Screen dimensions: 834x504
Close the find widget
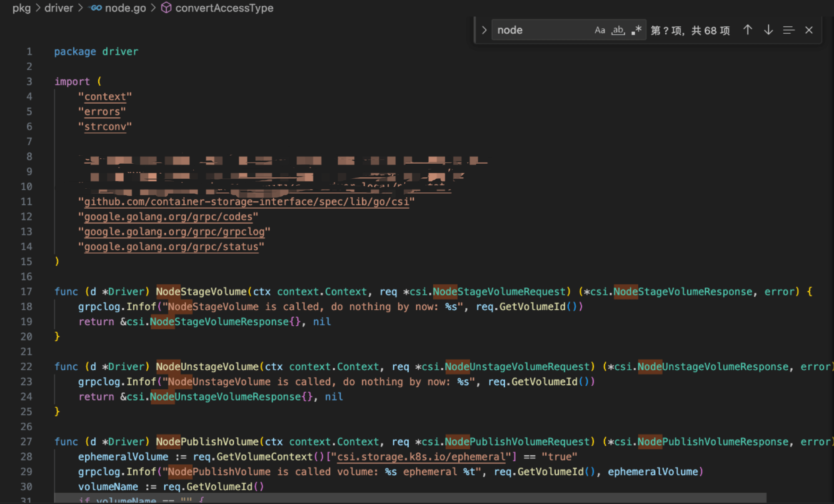[809, 30]
